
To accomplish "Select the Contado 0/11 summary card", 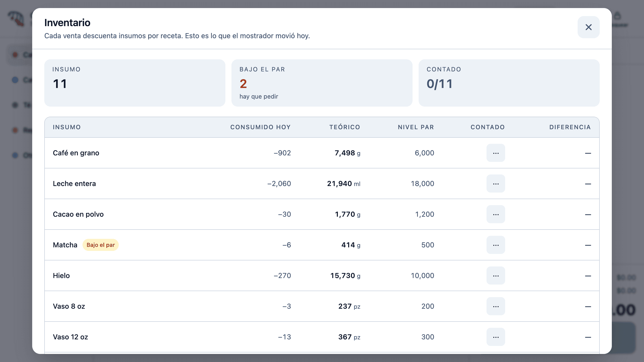I will tap(509, 83).
